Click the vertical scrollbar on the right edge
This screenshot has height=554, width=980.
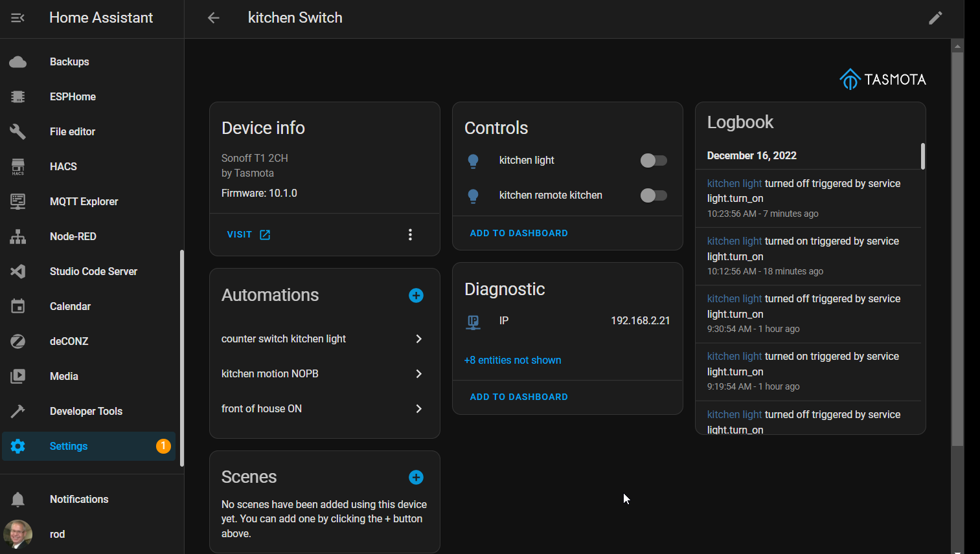pyautogui.click(x=957, y=259)
